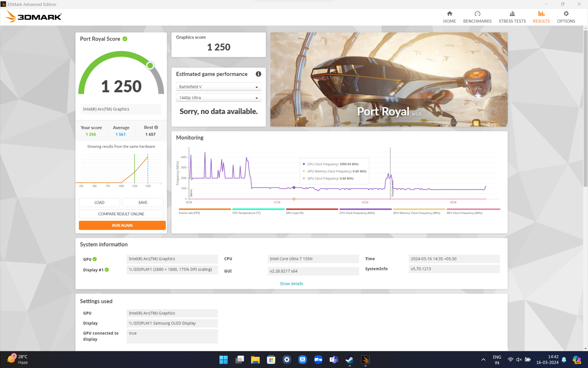Open the Battlefield V game dropdown
This screenshot has width=588, height=368.
point(218,87)
